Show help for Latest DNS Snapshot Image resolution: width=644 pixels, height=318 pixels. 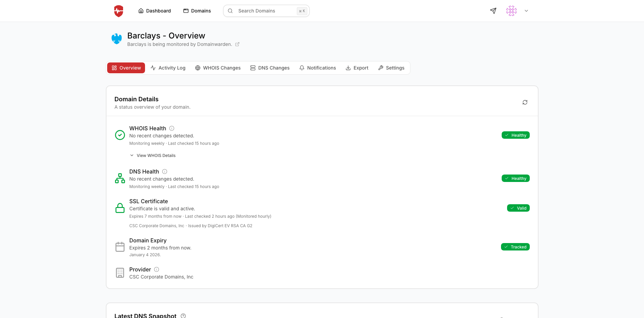pyautogui.click(x=183, y=316)
